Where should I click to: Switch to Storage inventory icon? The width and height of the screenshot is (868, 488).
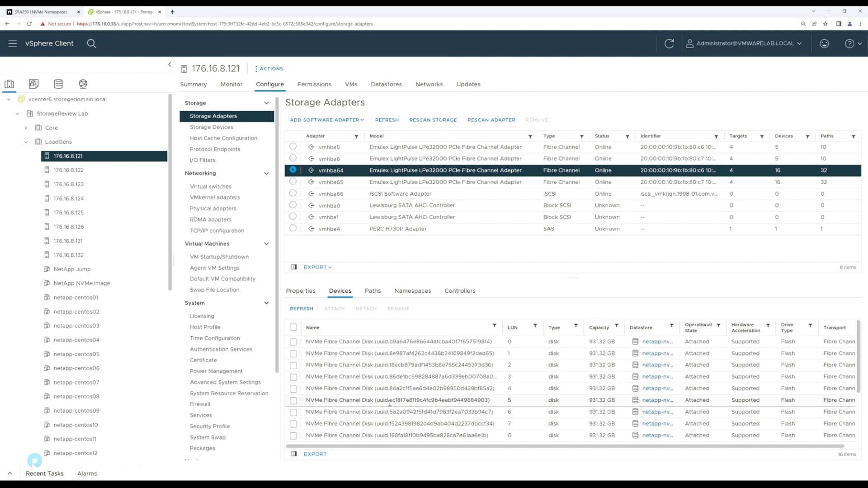pos(58,84)
